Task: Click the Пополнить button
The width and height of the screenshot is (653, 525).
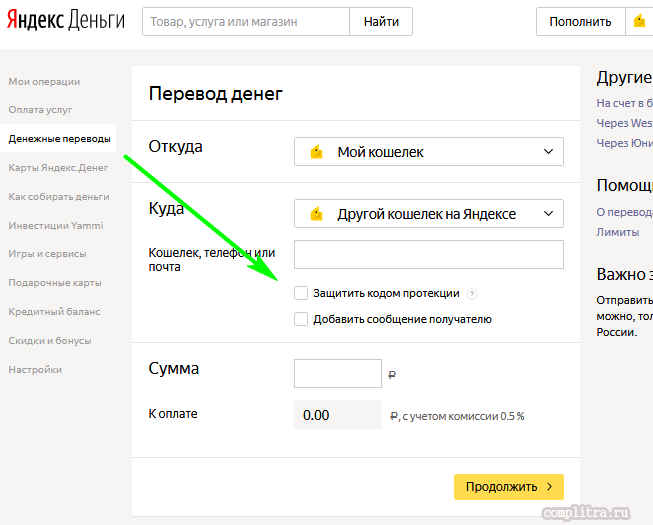Action: click(581, 21)
